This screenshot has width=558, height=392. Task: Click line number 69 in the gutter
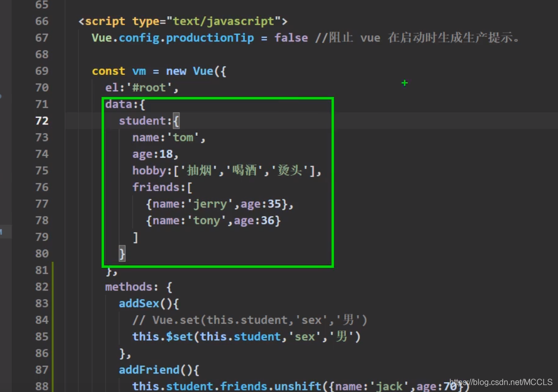(x=42, y=71)
